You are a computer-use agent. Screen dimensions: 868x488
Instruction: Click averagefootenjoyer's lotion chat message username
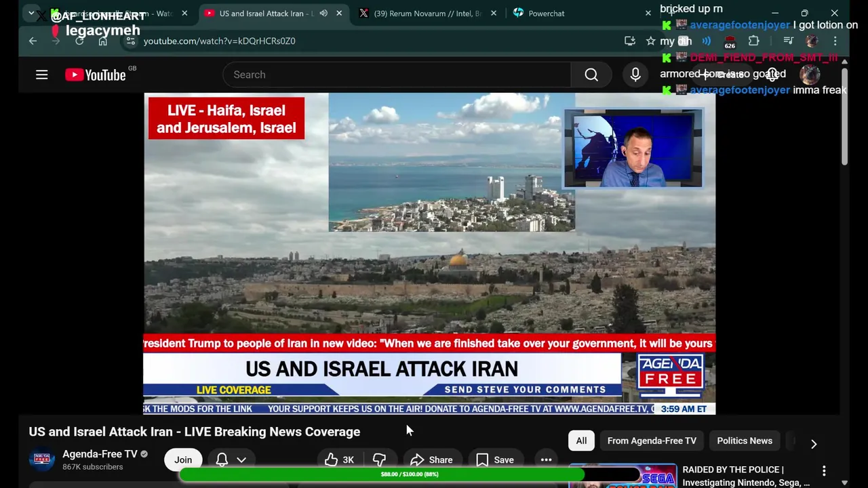tap(740, 25)
